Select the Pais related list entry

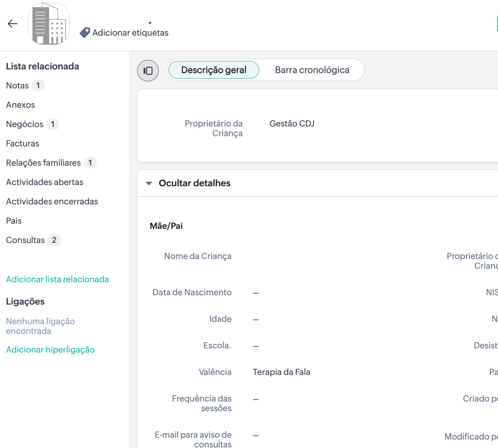(14, 221)
